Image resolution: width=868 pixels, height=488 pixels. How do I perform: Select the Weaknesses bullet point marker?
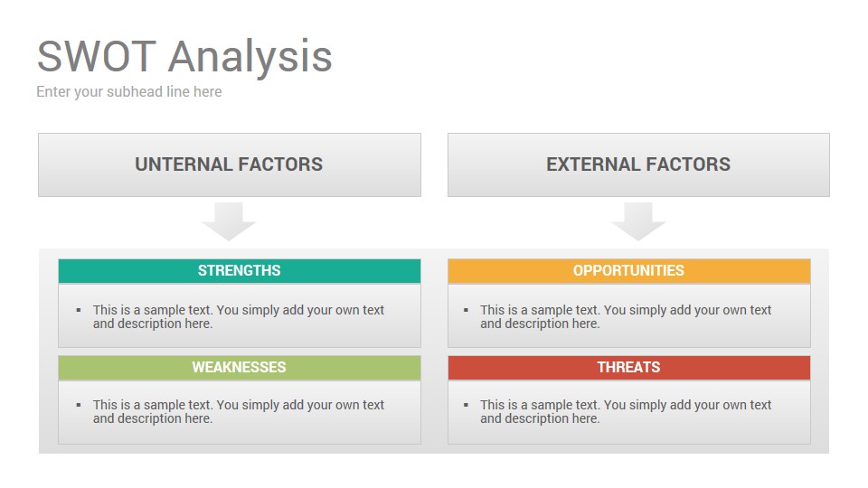(x=79, y=405)
